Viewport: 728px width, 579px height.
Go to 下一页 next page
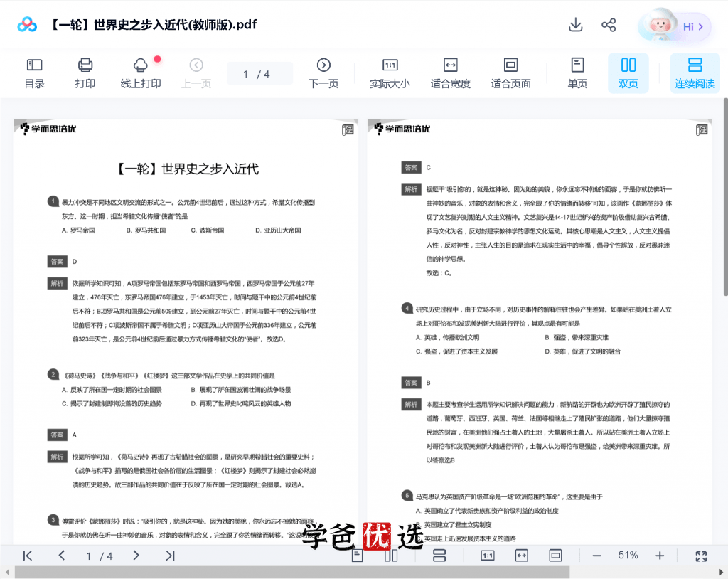(x=323, y=73)
